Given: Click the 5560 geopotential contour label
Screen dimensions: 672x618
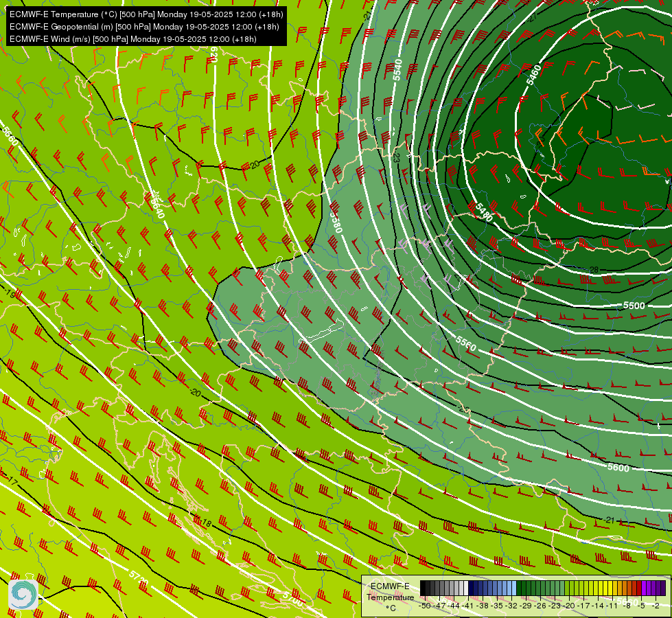Looking at the screenshot, I should click(x=466, y=343).
